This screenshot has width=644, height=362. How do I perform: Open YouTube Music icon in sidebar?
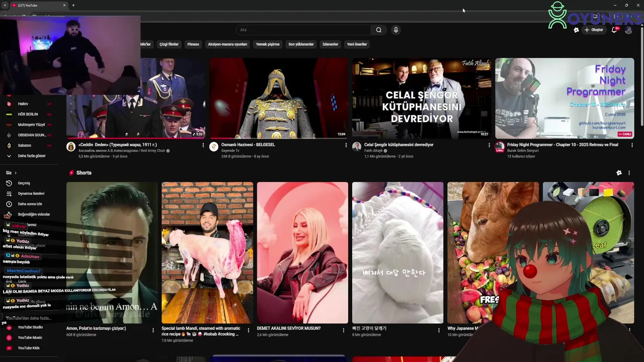tap(9, 338)
